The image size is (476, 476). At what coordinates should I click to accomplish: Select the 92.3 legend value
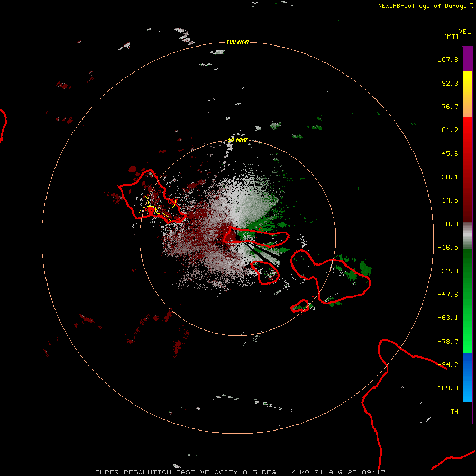450,83
